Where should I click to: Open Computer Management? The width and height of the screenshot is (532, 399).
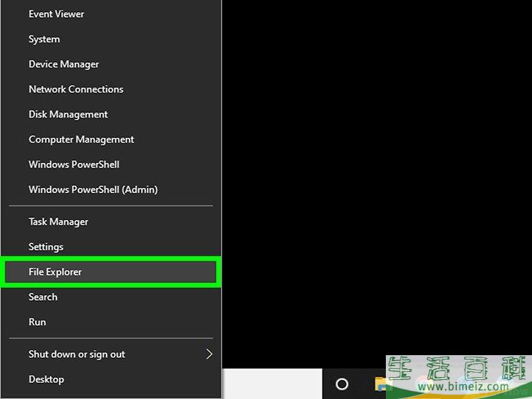point(81,140)
